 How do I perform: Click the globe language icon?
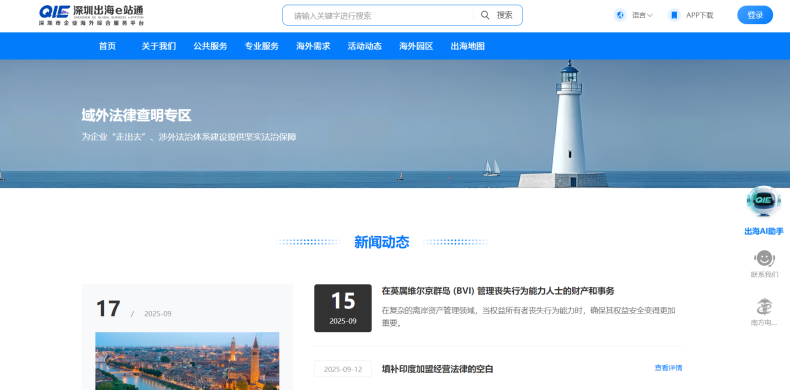click(x=620, y=15)
